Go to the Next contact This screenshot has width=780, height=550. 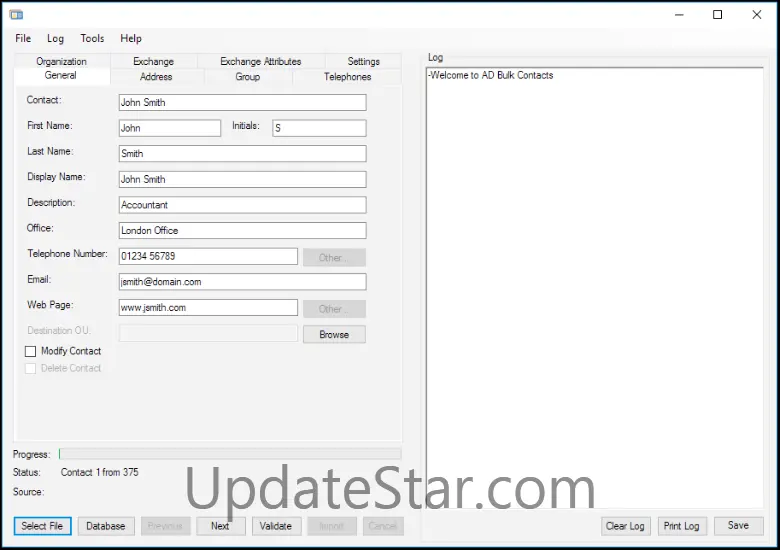coord(220,526)
